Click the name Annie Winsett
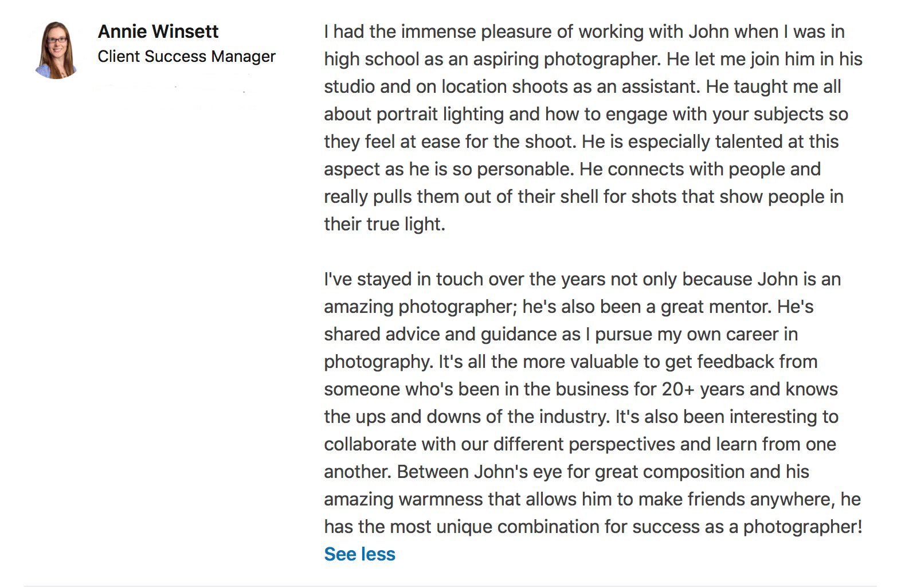 [158, 32]
